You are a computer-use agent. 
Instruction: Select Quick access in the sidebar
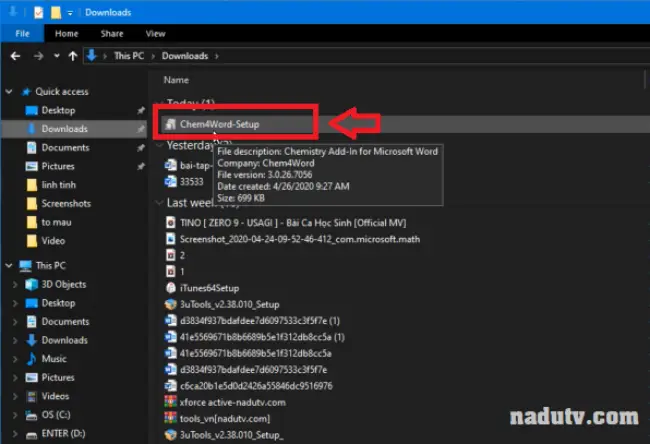(x=62, y=92)
